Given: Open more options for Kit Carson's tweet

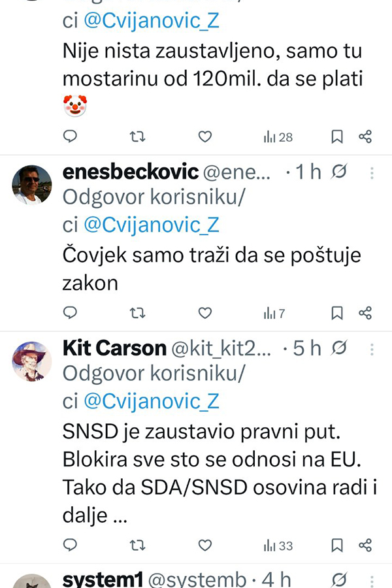Looking at the screenshot, I should [x=372, y=349].
